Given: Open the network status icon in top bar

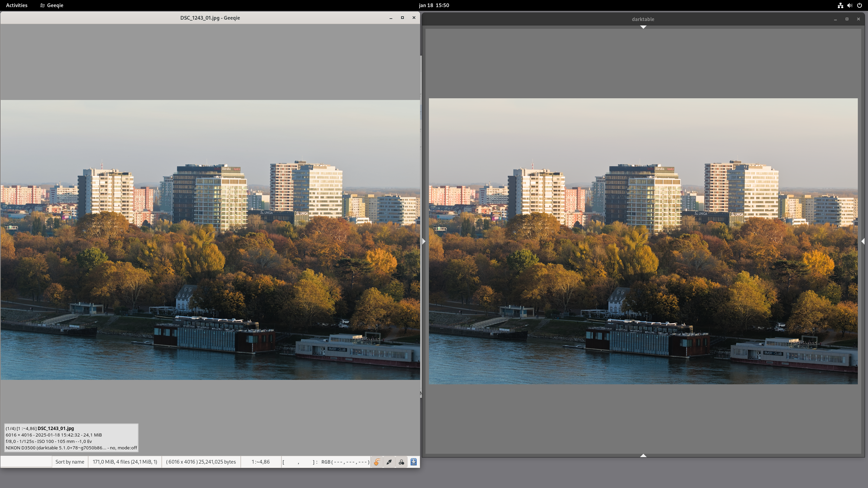Looking at the screenshot, I should 840,5.
